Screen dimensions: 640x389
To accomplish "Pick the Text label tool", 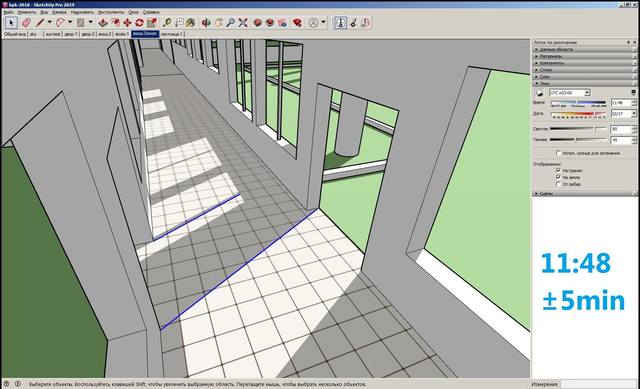I will click(x=179, y=23).
